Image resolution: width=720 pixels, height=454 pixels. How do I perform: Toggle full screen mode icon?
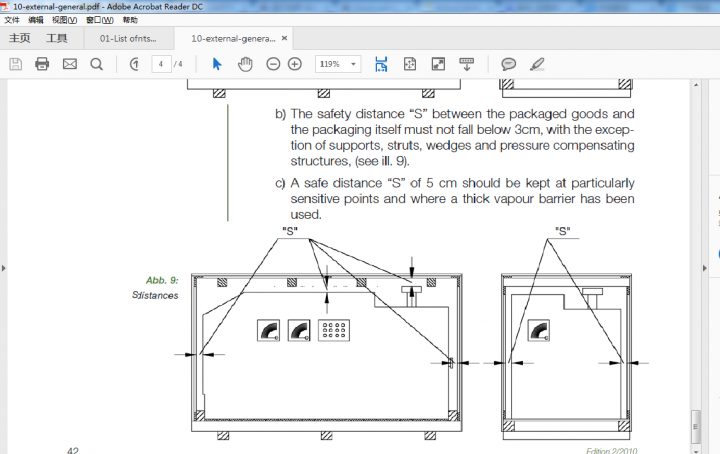(x=438, y=64)
